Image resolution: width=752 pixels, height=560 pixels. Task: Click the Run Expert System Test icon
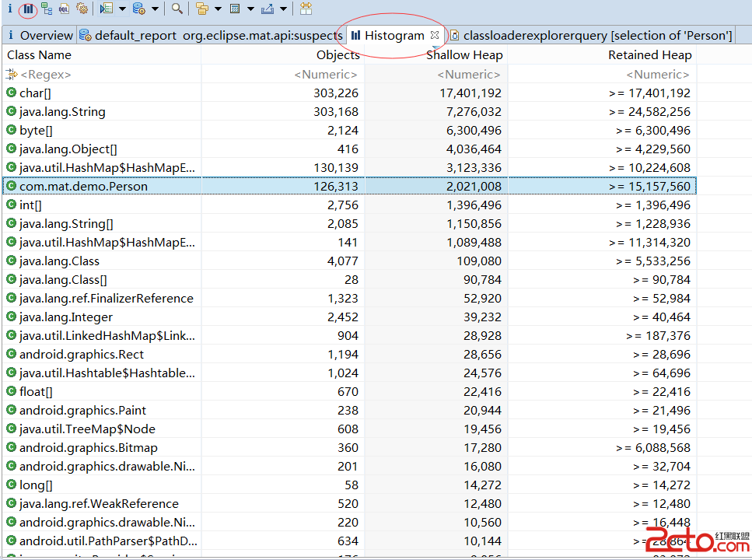click(107, 9)
